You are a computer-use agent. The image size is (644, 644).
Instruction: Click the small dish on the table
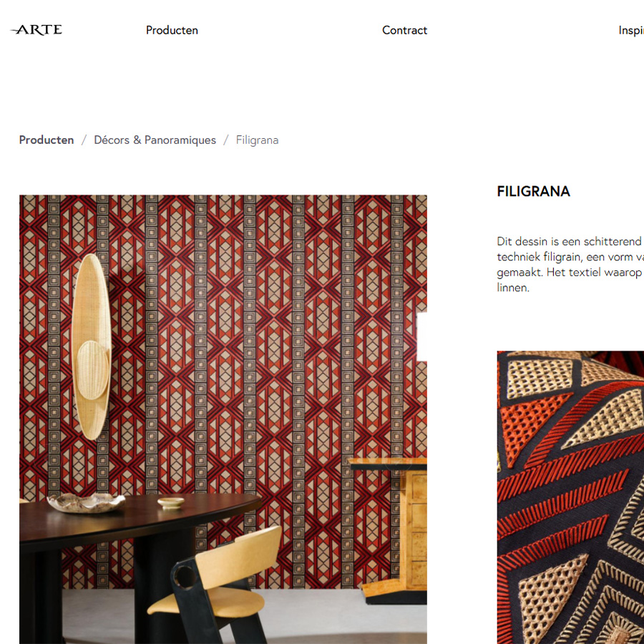pyautogui.click(x=171, y=503)
